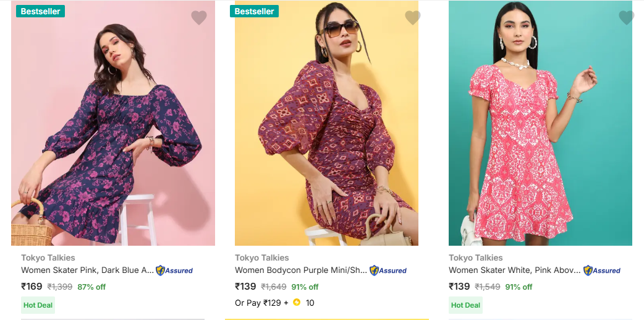
Task: Click Bestseller badge on the navy dress
Action: pyautogui.click(x=40, y=11)
